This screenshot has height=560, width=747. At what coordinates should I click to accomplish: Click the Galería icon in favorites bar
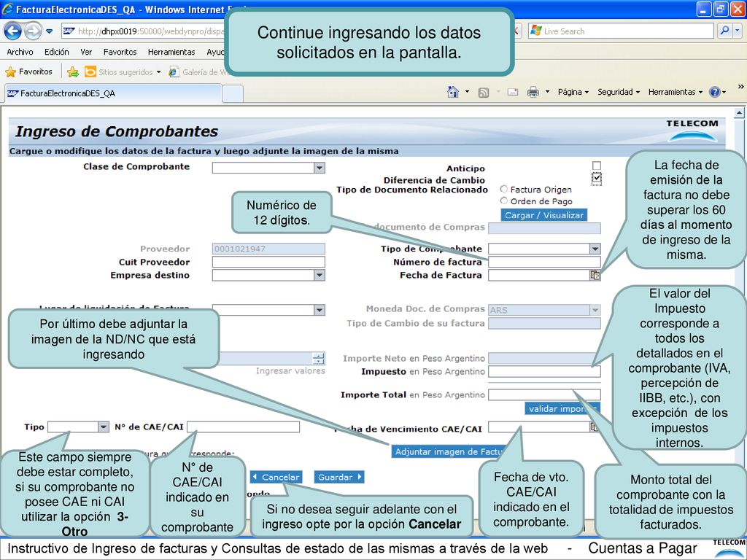point(174,72)
